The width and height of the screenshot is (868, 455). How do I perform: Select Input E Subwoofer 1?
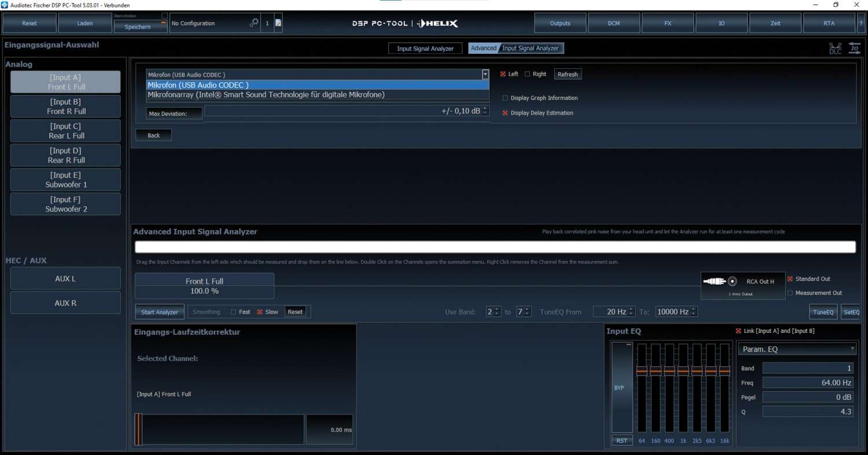point(65,179)
